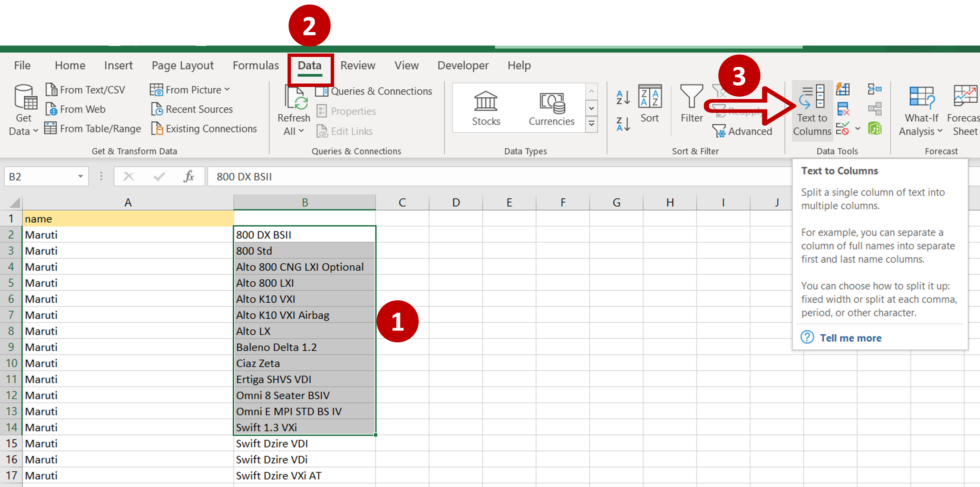The width and height of the screenshot is (980, 487).
Task: Sort A to Z ascending
Action: pos(623,97)
